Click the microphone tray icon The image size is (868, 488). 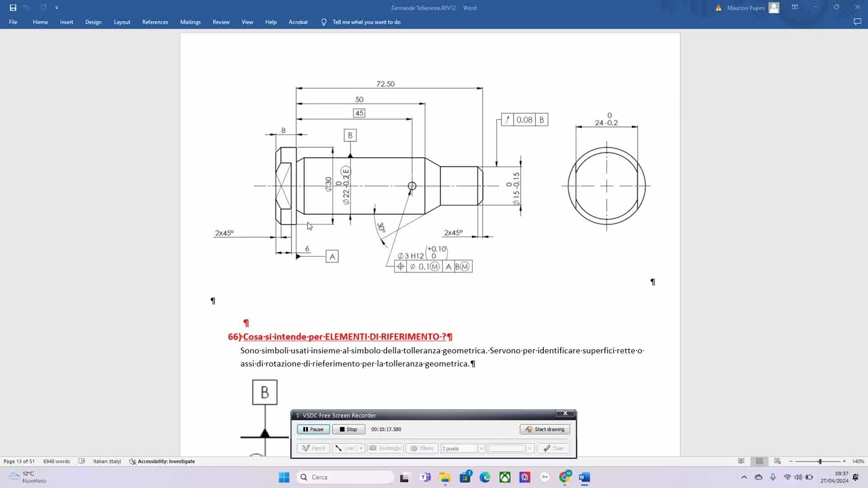(x=773, y=477)
